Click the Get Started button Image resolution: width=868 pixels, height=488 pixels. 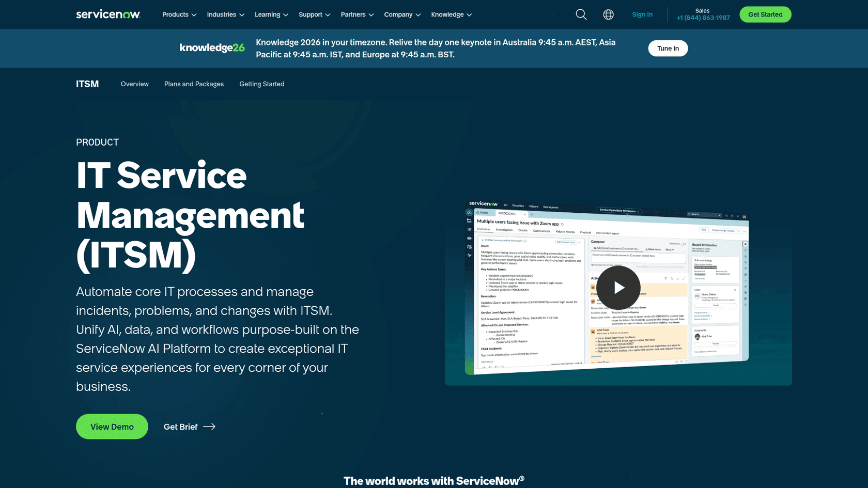click(765, 14)
